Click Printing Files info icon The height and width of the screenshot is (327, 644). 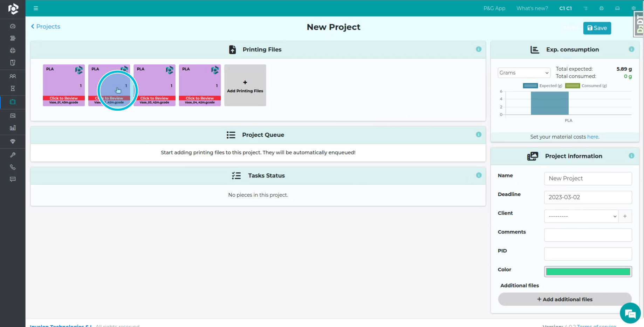click(479, 49)
